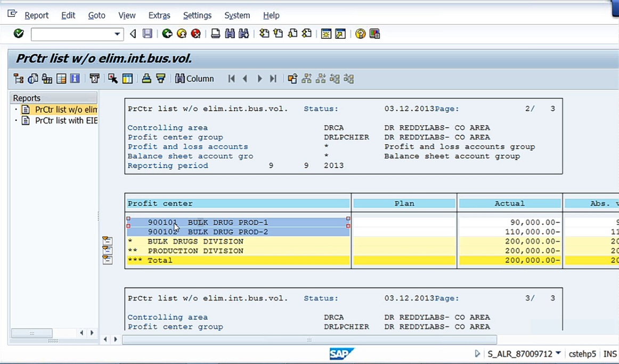This screenshot has width=619, height=364.
Task: Go to the next column using the right arrow
Action: pyautogui.click(x=259, y=79)
